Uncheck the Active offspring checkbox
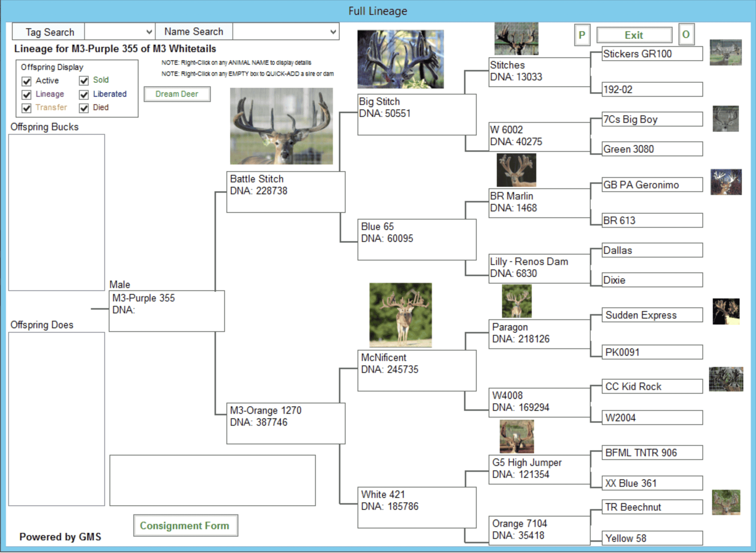 (x=26, y=81)
